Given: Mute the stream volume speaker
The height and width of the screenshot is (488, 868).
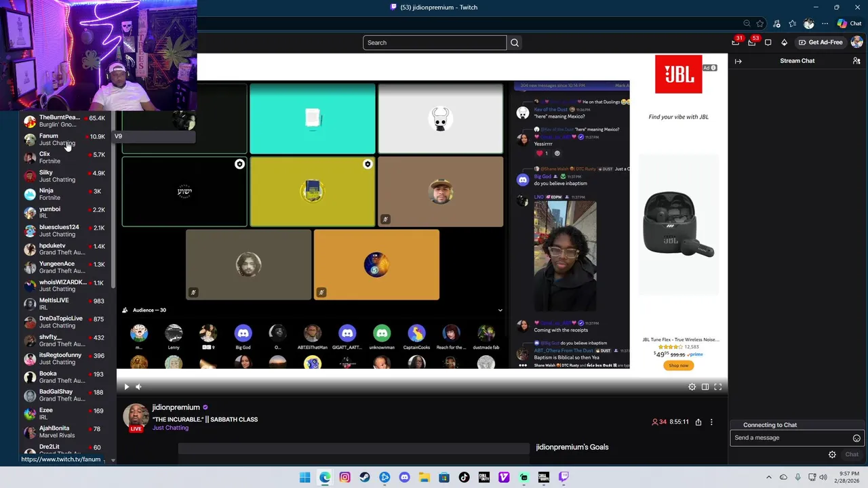Looking at the screenshot, I should 138,387.
